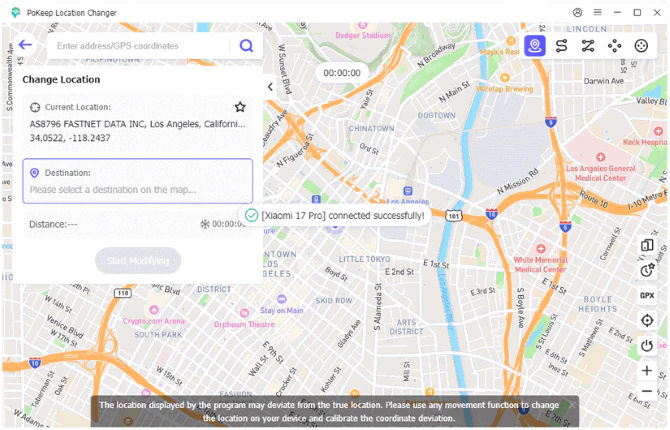Click the 00:00:00 timer pill on the map
Image resolution: width=670 pixels, height=430 pixels.
click(x=342, y=73)
